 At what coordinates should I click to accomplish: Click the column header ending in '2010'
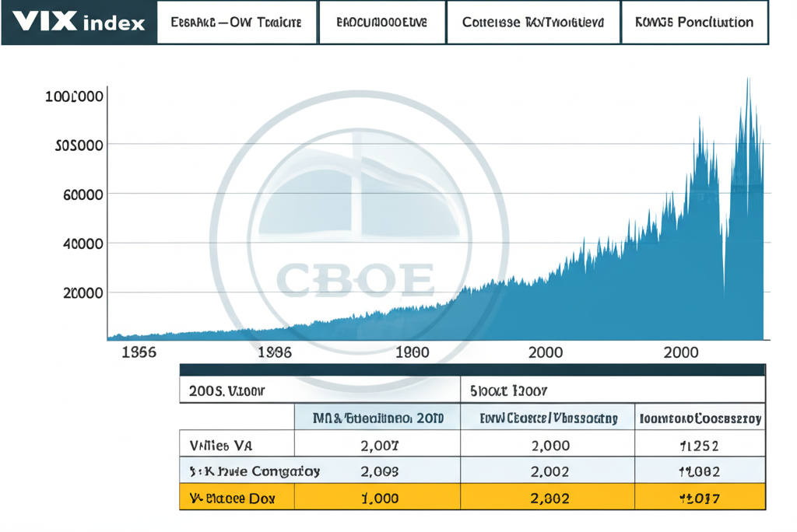377,418
